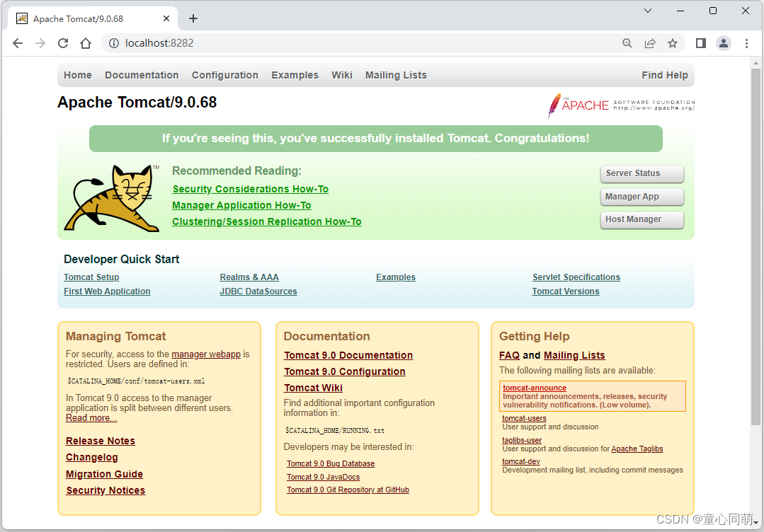Open the share page icon

(650, 43)
